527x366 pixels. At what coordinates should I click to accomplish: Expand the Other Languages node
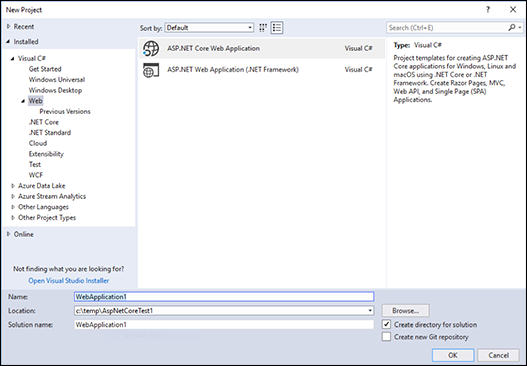(13, 207)
